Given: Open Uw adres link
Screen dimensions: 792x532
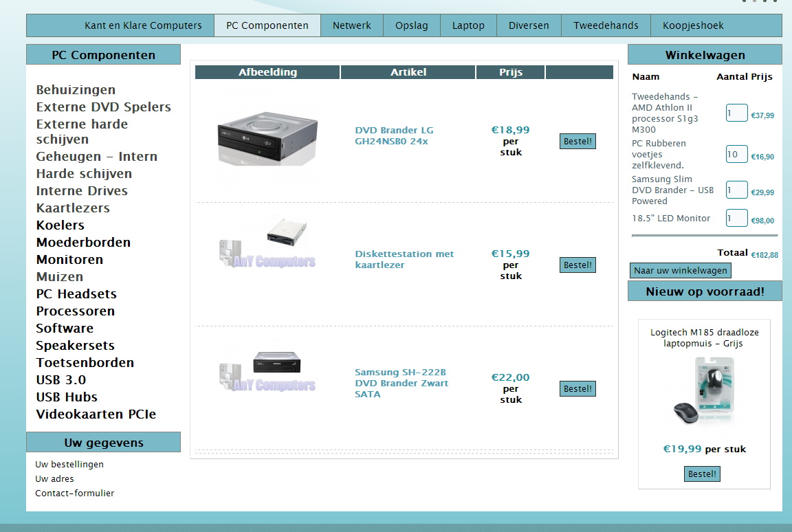Looking at the screenshot, I should pyautogui.click(x=54, y=478).
